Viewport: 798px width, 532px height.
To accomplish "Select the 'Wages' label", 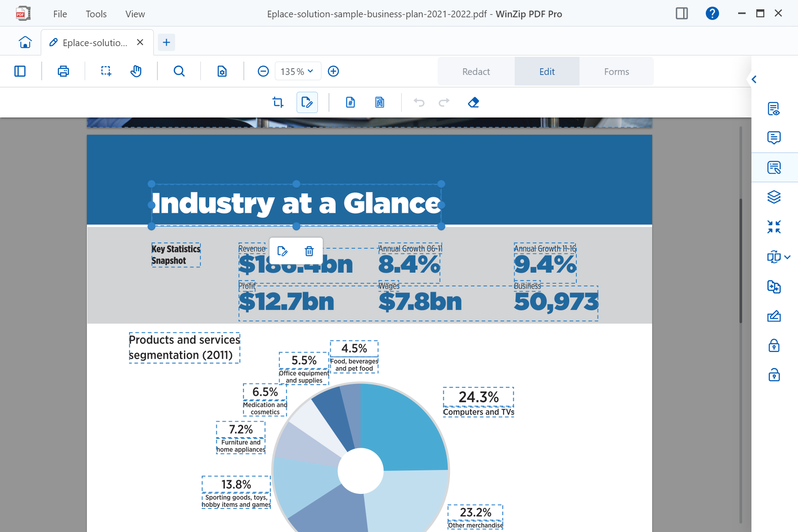I will (389, 286).
